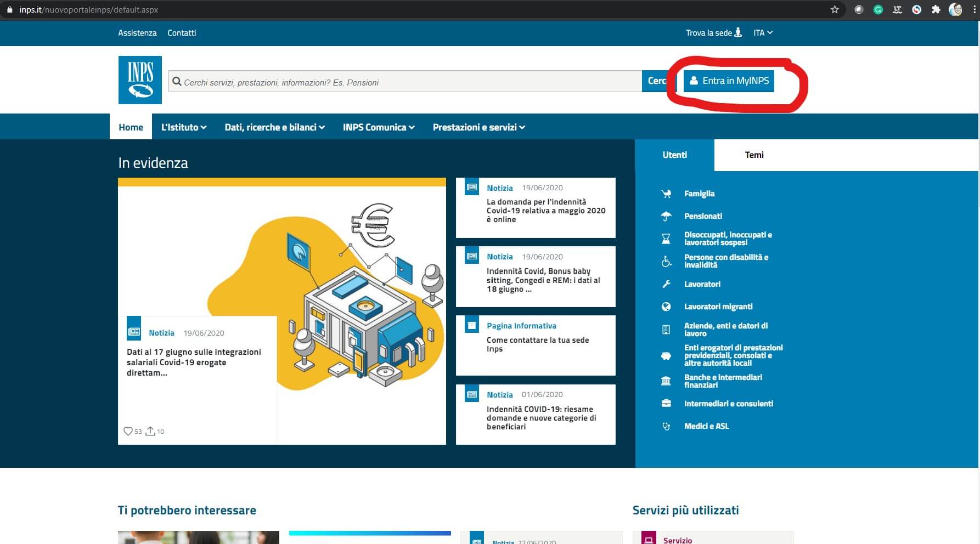Click the Pensionati umbrella icon
This screenshot has width=980, height=544.
click(x=666, y=216)
